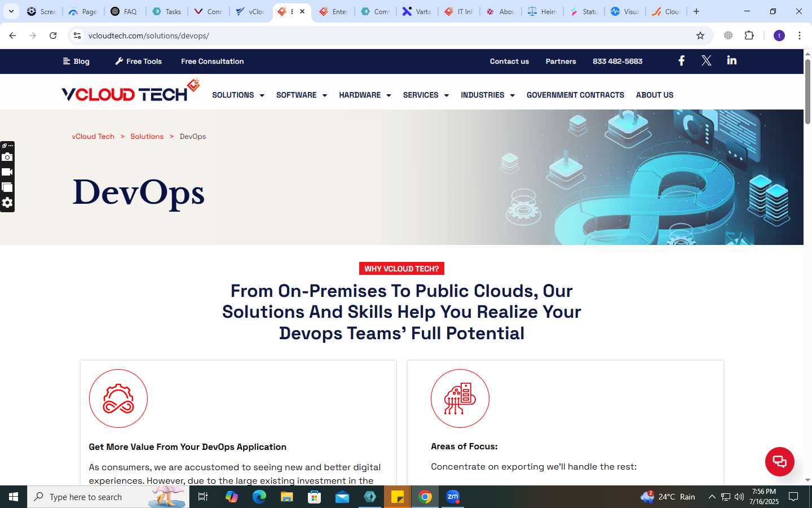Open Microsoft Edge from the taskbar

[259, 497]
